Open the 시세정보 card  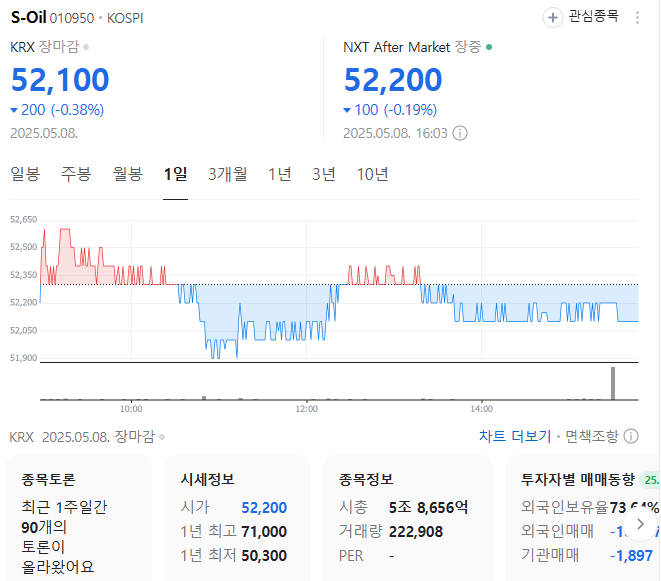237,519
